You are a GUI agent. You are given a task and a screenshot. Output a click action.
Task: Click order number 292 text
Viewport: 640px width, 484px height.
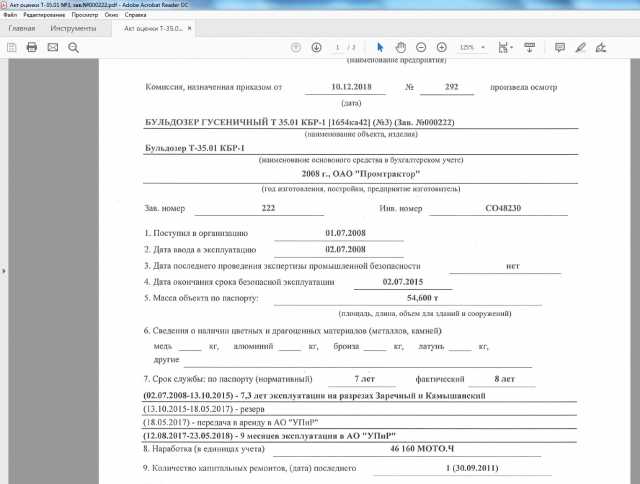click(451, 87)
